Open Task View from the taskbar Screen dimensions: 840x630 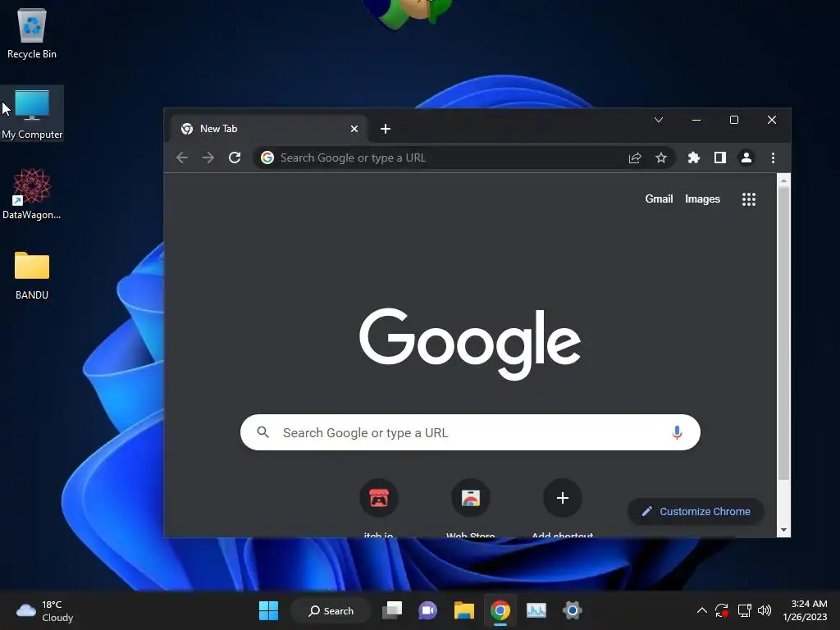(x=392, y=610)
